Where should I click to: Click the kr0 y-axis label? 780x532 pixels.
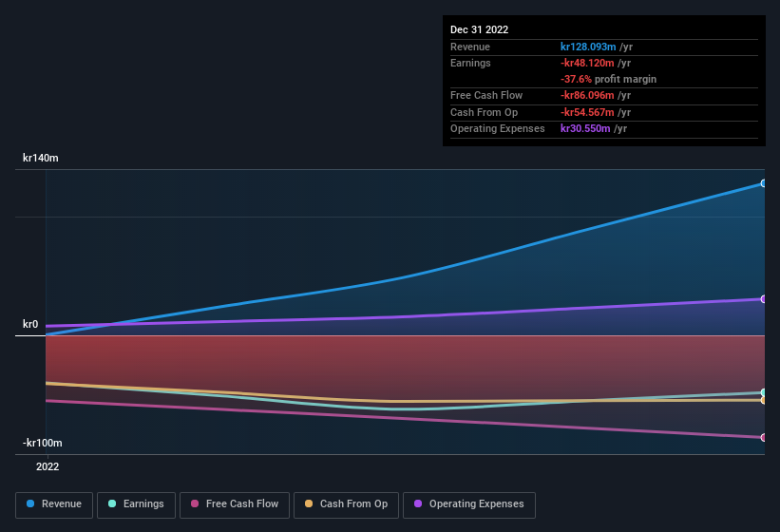point(30,324)
